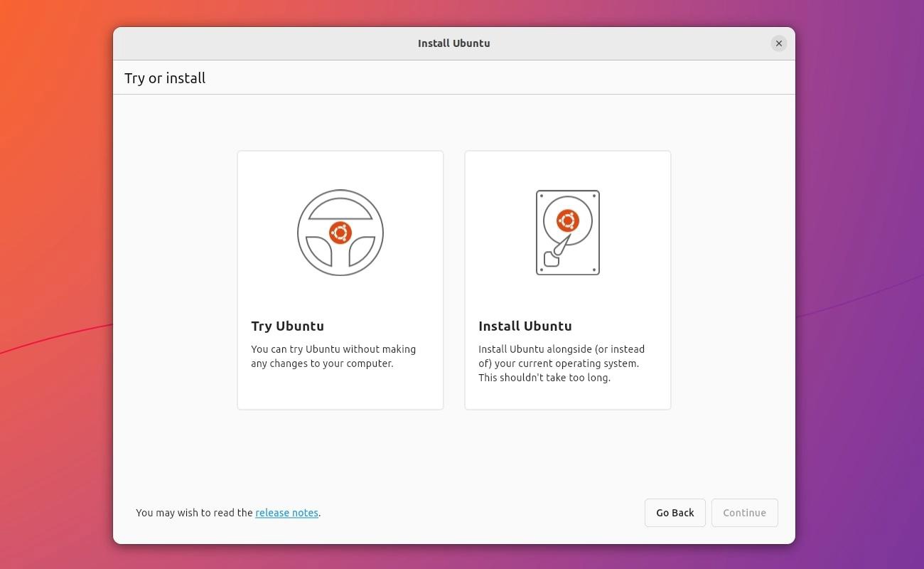This screenshot has width=924, height=569.
Task: Click the Go Back button
Action: [x=675, y=513]
